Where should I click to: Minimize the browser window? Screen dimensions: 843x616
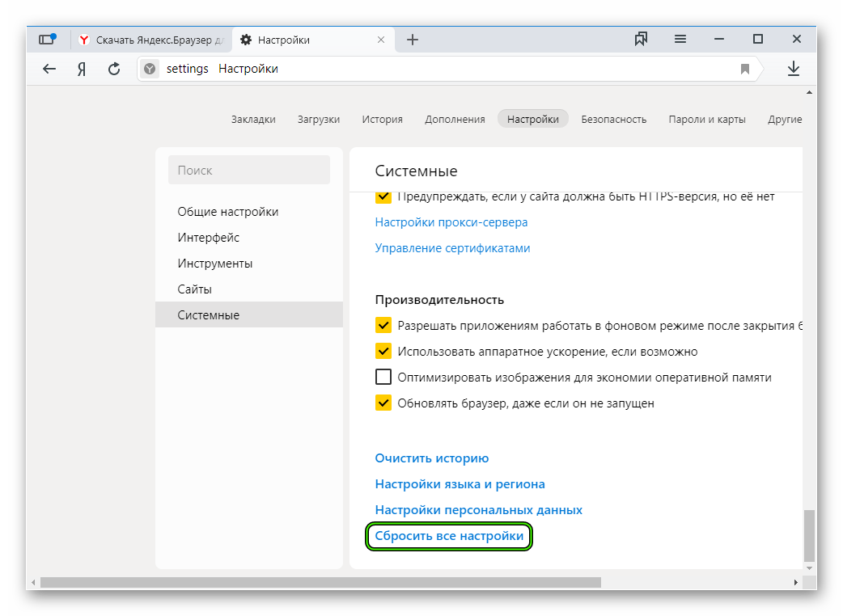718,39
